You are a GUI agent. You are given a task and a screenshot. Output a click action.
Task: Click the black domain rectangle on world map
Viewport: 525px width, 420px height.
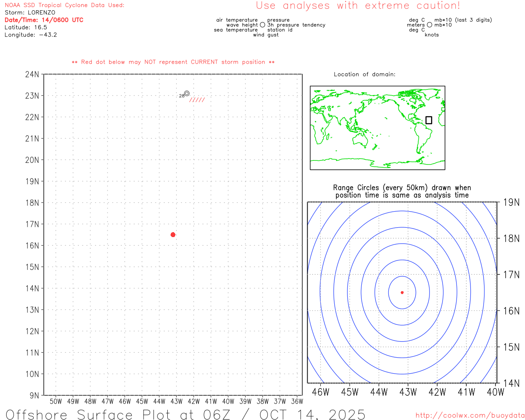coord(429,120)
